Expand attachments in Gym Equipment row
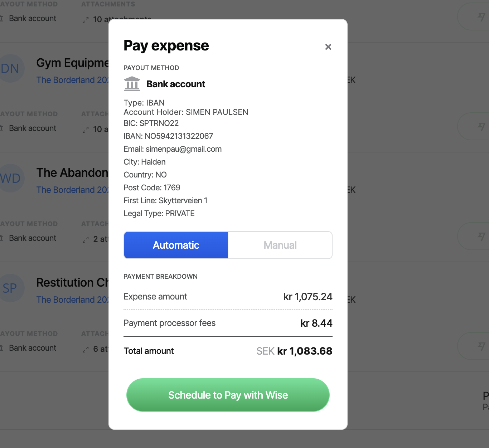 click(95, 130)
